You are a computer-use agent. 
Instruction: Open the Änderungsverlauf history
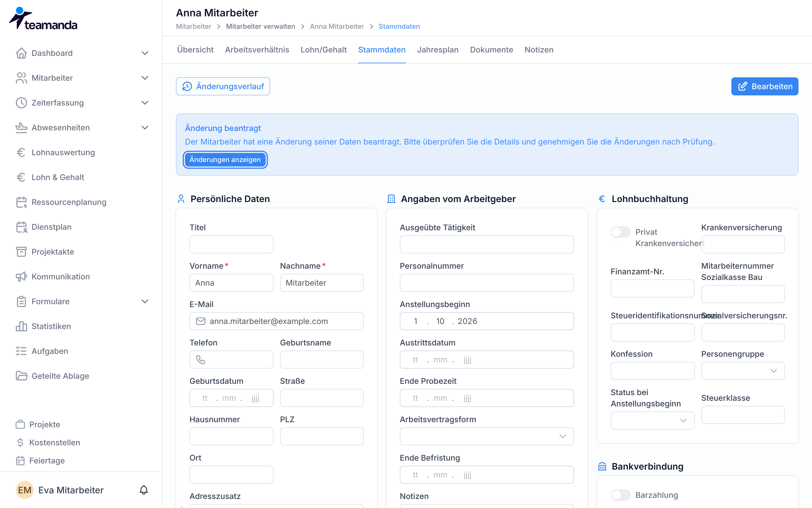coord(223,86)
